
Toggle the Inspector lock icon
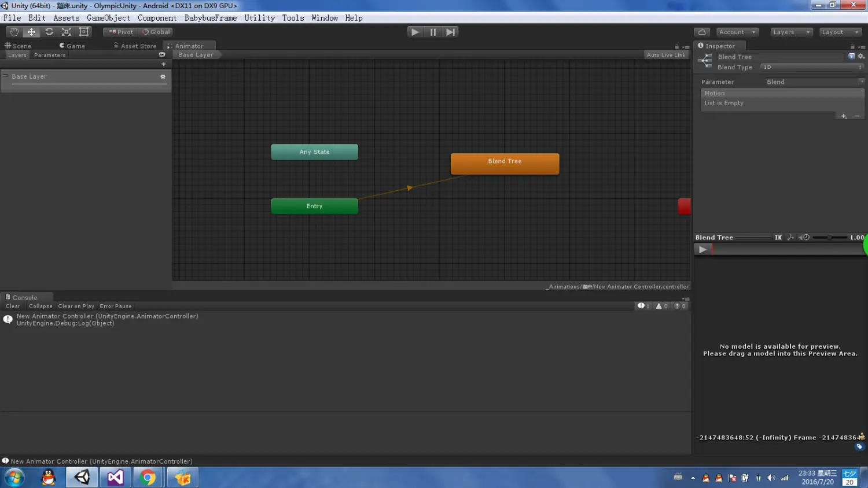pos(852,46)
